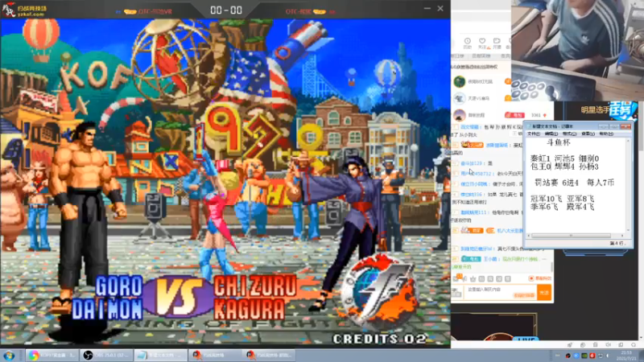Click the yzkof.com logo in game window

[x=25, y=10]
